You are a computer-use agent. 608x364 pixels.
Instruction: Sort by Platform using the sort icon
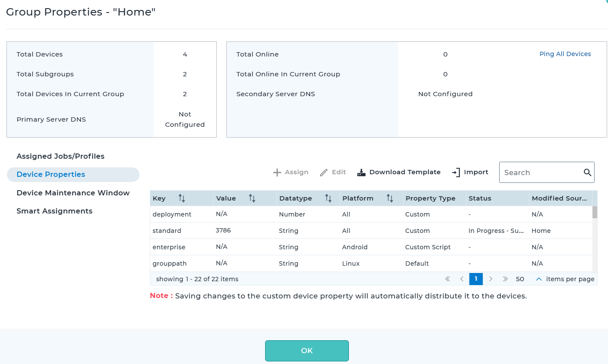click(390, 198)
